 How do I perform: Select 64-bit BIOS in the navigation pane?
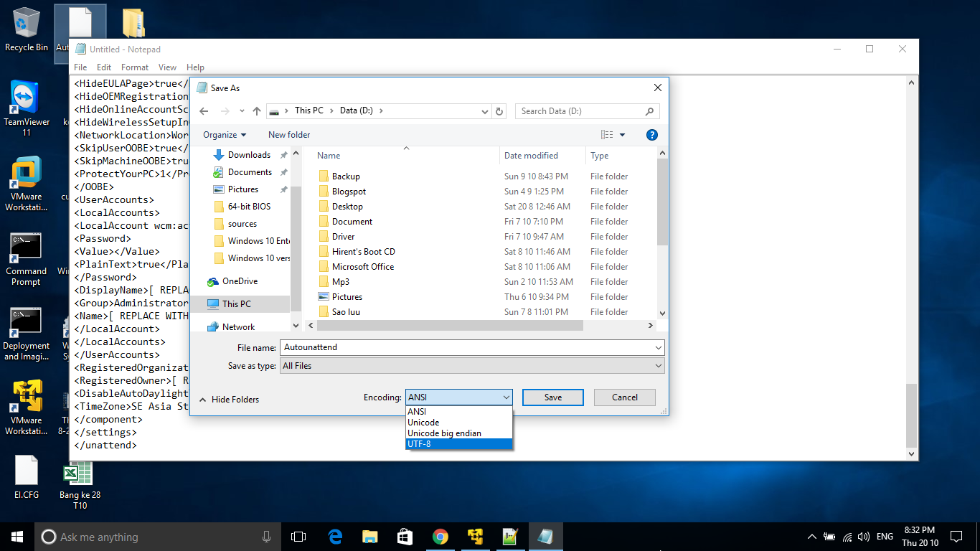click(249, 207)
